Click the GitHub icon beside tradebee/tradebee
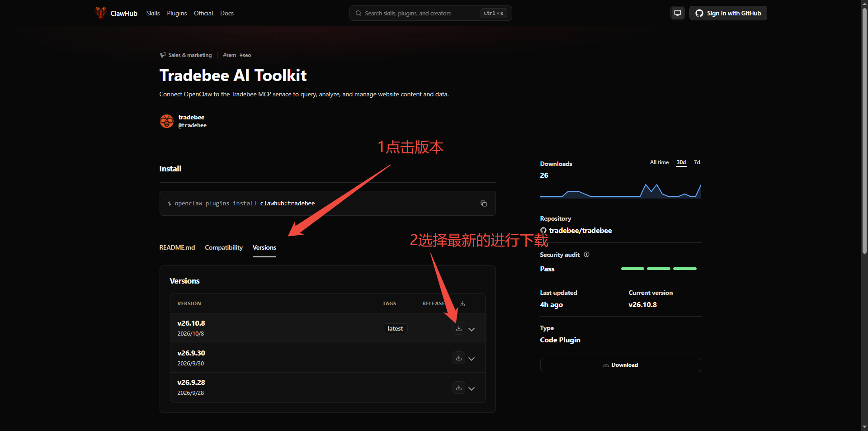Viewport: 868px width, 431px height. pos(543,231)
